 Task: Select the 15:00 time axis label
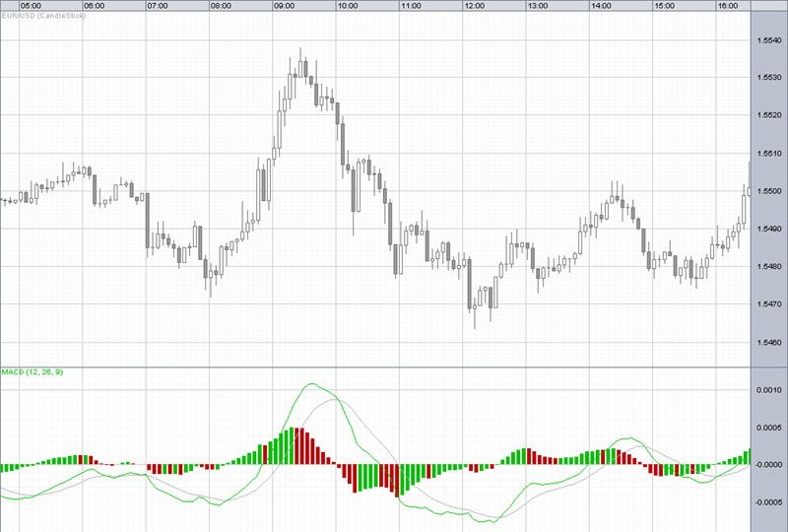click(x=664, y=6)
